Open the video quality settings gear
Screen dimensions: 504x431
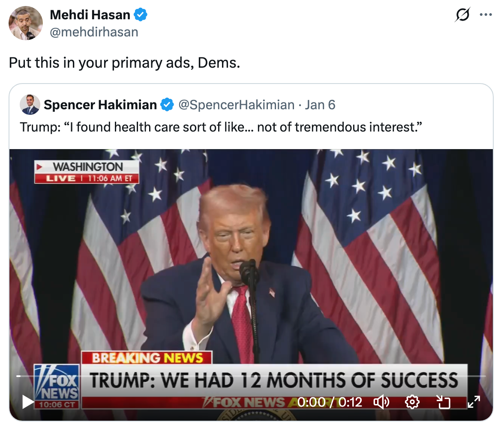(x=412, y=402)
